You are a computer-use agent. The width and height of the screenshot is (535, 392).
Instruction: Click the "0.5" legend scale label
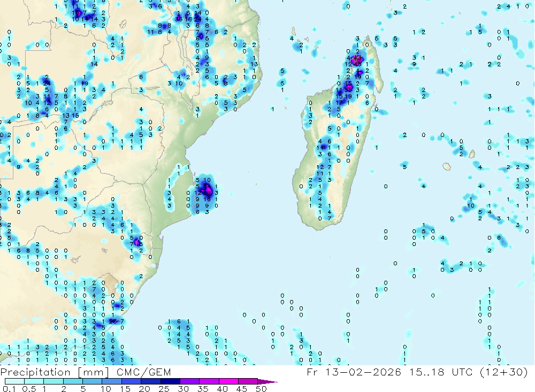tap(29, 389)
